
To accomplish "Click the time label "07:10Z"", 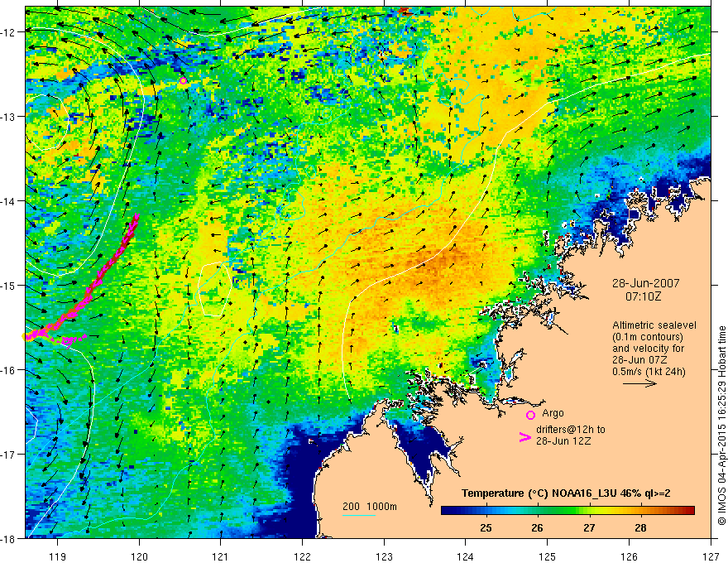I will click(643, 296).
